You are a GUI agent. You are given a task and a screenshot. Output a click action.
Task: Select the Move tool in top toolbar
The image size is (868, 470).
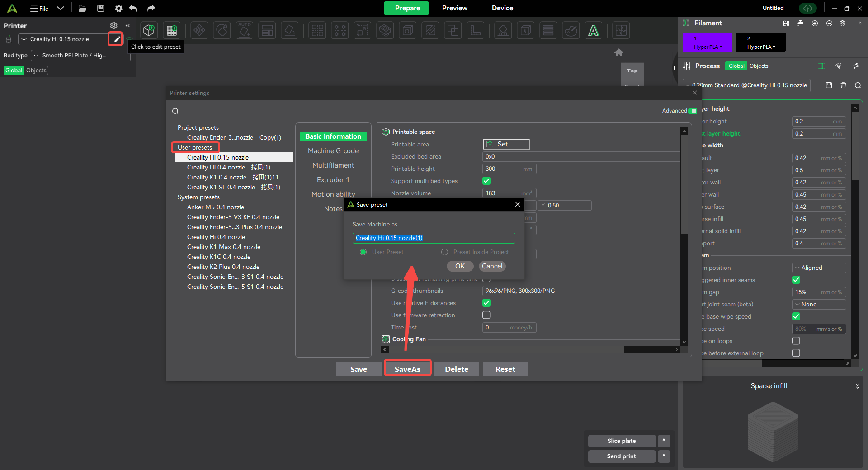[199, 30]
